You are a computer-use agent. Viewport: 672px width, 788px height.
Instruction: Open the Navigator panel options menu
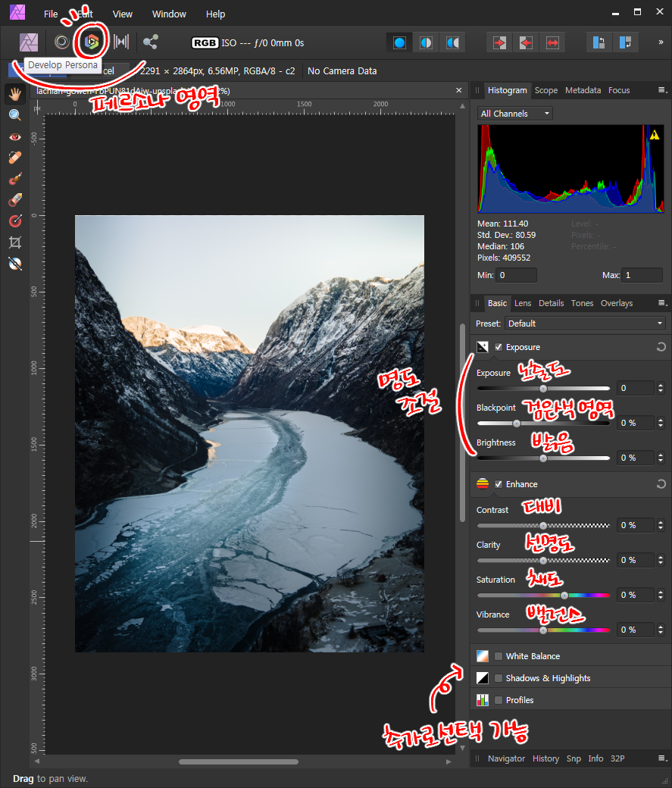point(663,758)
